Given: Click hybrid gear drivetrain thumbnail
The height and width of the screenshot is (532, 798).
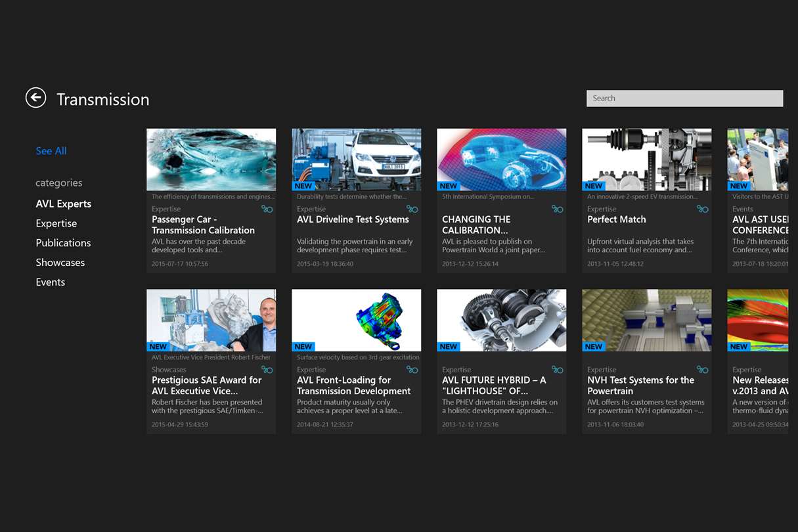Looking at the screenshot, I should click(x=502, y=321).
